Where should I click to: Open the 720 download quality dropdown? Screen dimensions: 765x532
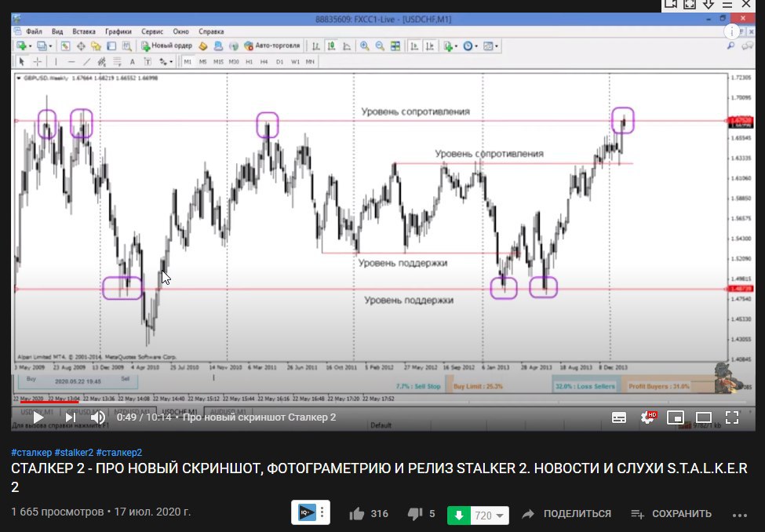coord(490,516)
